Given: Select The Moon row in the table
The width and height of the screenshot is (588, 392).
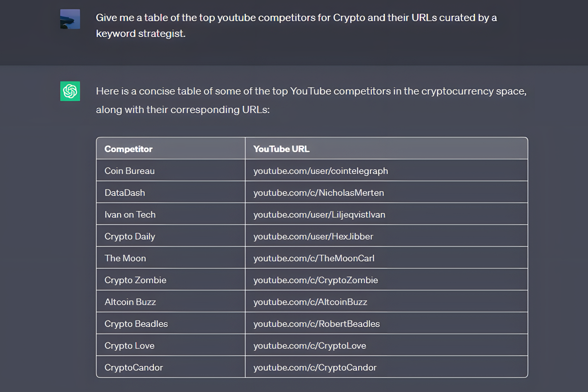Looking at the screenshot, I should 125,258.
